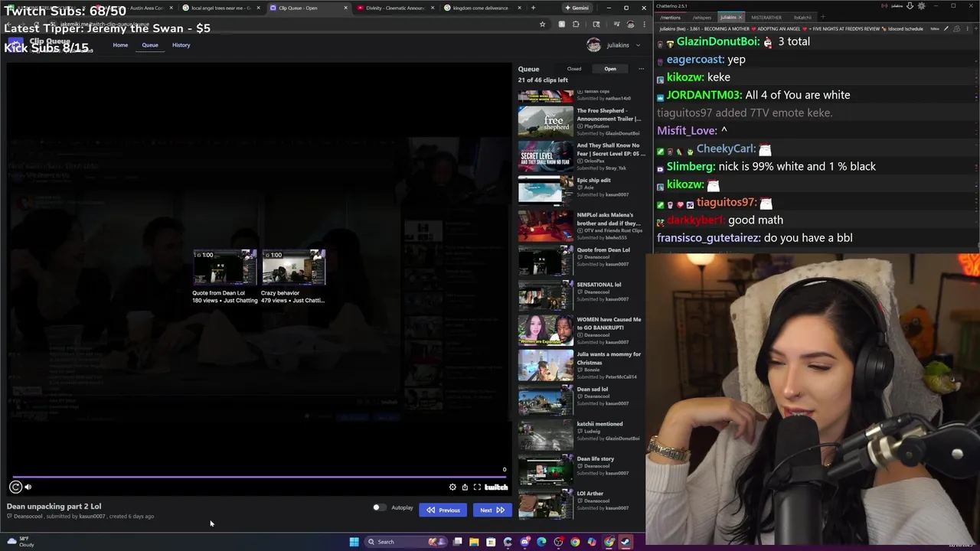Select 'And They Shall Know No Fear' clip
The height and width of the screenshot is (551, 980).
(x=580, y=157)
